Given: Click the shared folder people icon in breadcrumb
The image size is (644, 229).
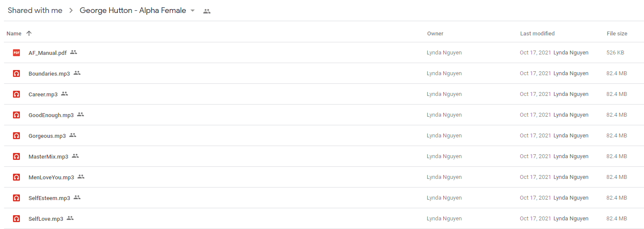Looking at the screenshot, I should 207,11.
